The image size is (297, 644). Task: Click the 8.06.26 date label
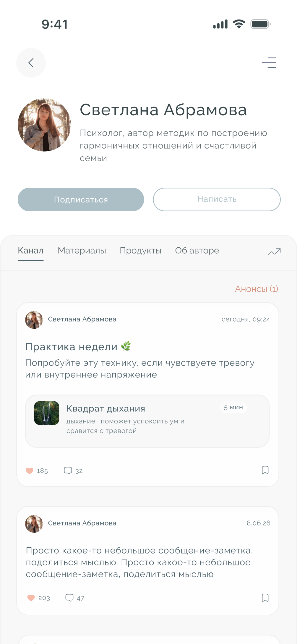coord(259,523)
